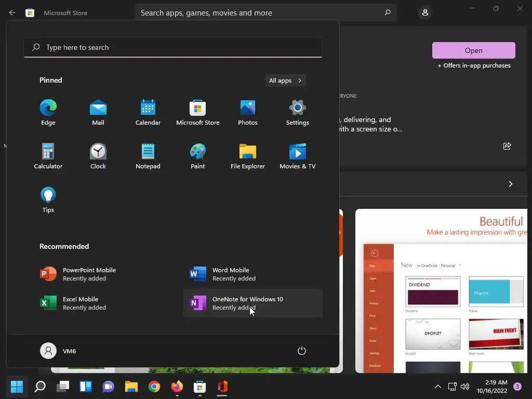Switch to Firefox on the taskbar

click(177, 387)
